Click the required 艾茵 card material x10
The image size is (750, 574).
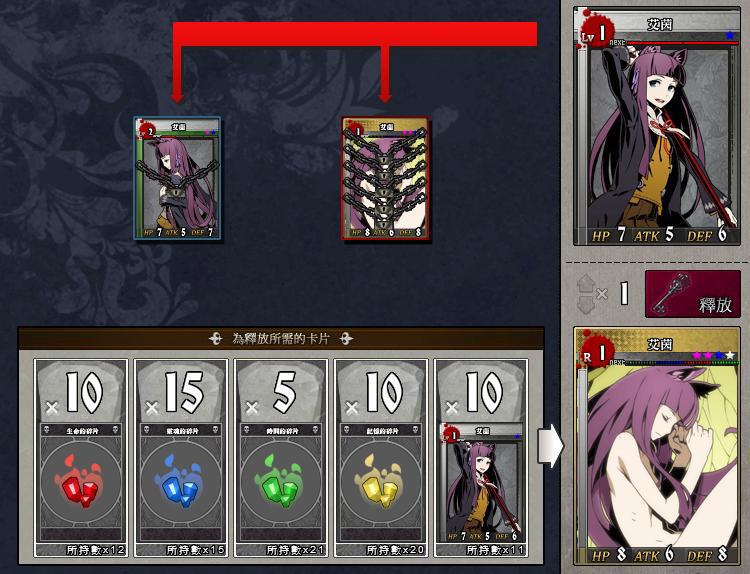point(482,458)
